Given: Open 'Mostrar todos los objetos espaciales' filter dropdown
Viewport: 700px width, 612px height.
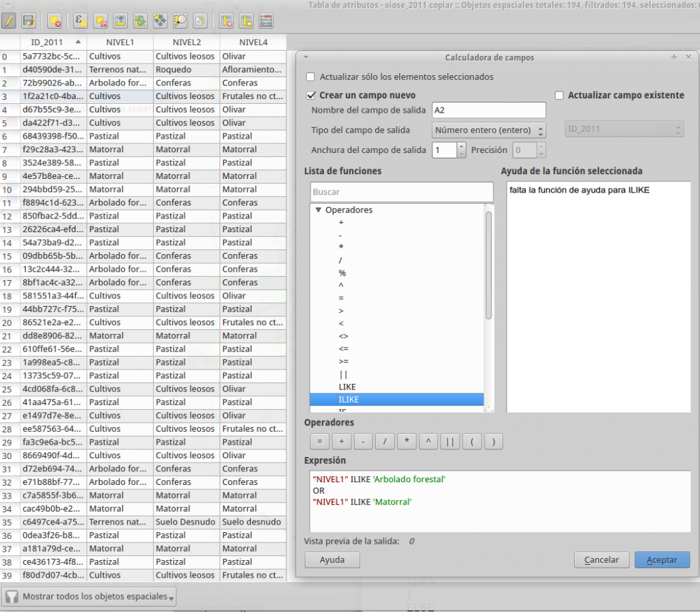Looking at the screenshot, I should tap(90, 596).
